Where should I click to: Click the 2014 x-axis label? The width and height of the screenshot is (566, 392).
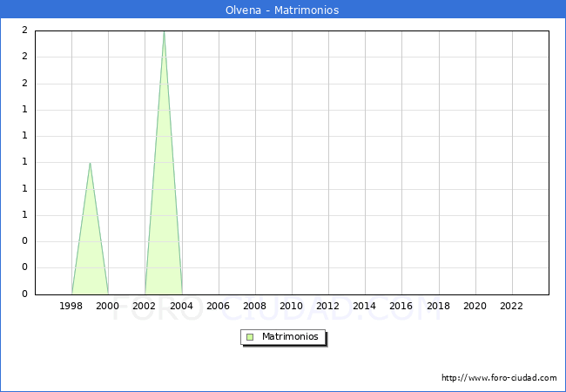[x=364, y=306]
